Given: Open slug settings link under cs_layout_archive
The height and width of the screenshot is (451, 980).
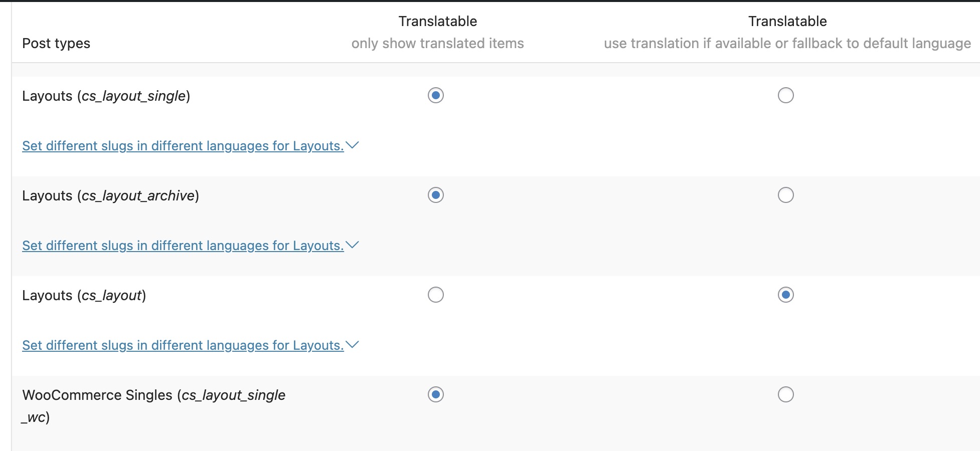Looking at the screenshot, I should tap(183, 246).
